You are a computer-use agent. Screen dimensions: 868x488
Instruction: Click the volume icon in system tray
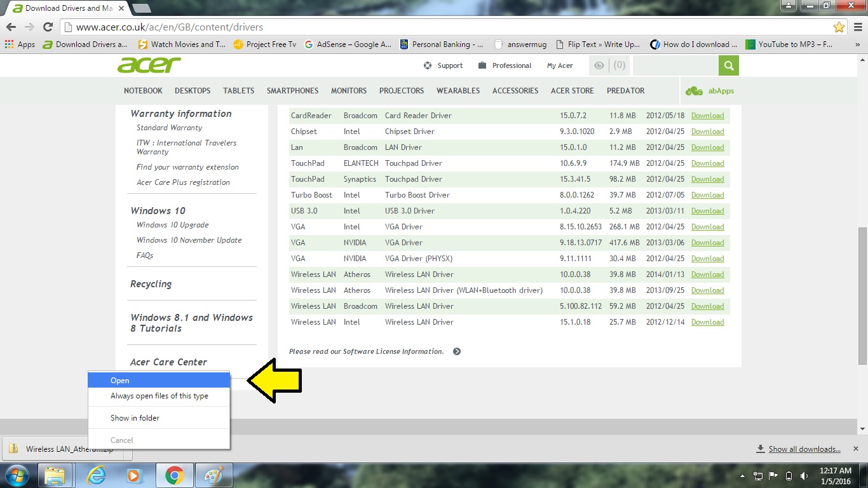[804, 476]
